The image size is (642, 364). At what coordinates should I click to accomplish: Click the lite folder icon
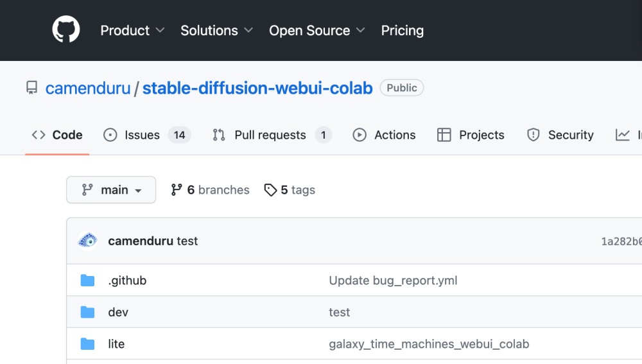[x=87, y=344]
